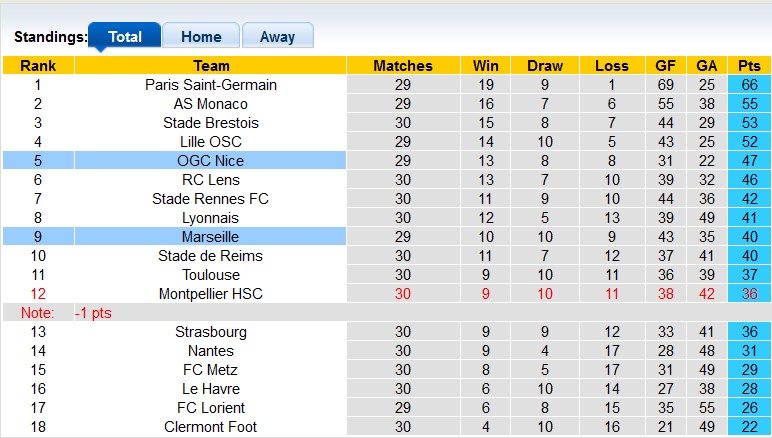Click the Lille OSC team name
Screen dimensions: 772x438
[x=211, y=142]
